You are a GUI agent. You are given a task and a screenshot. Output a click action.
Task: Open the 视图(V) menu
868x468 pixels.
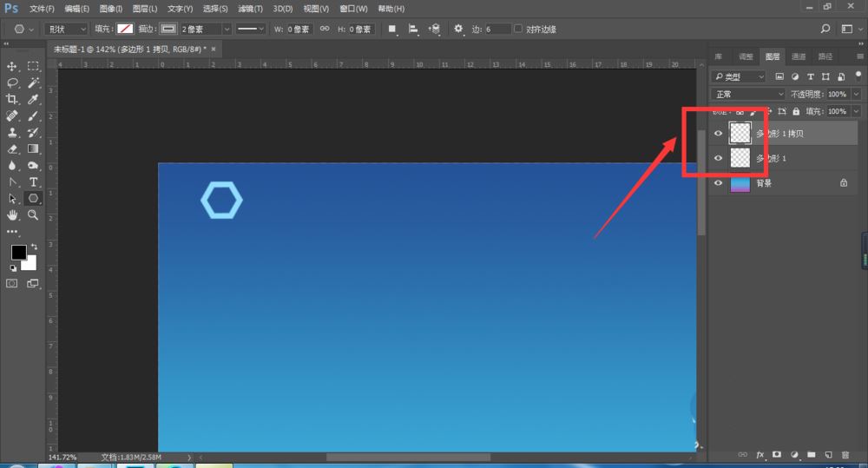(x=316, y=9)
